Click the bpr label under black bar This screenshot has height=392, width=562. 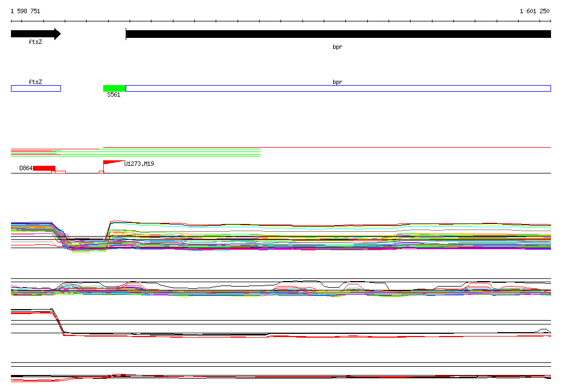[x=338, y=47]
